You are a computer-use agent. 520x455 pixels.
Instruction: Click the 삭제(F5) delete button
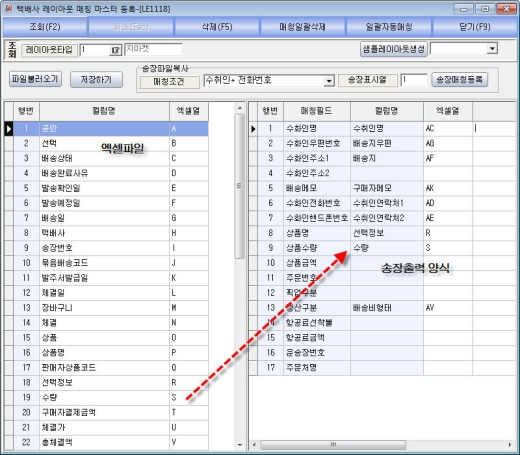[217, 27]
